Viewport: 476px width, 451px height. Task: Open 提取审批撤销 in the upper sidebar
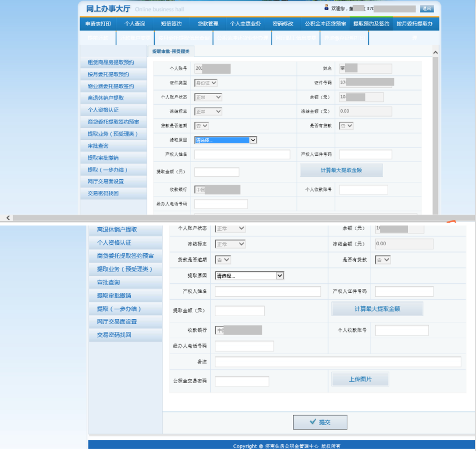coord(113,158)
